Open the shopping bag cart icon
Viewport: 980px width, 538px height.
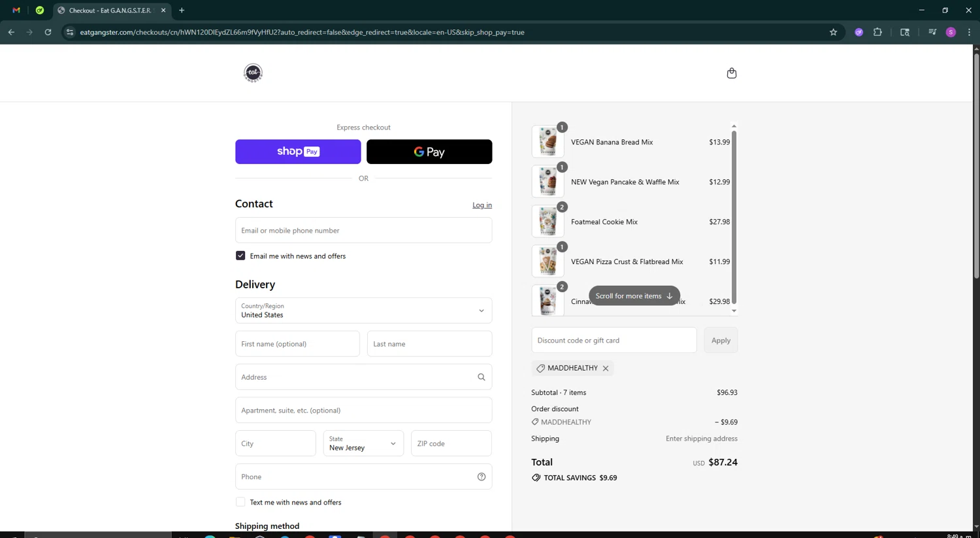(x=732, y=73)
